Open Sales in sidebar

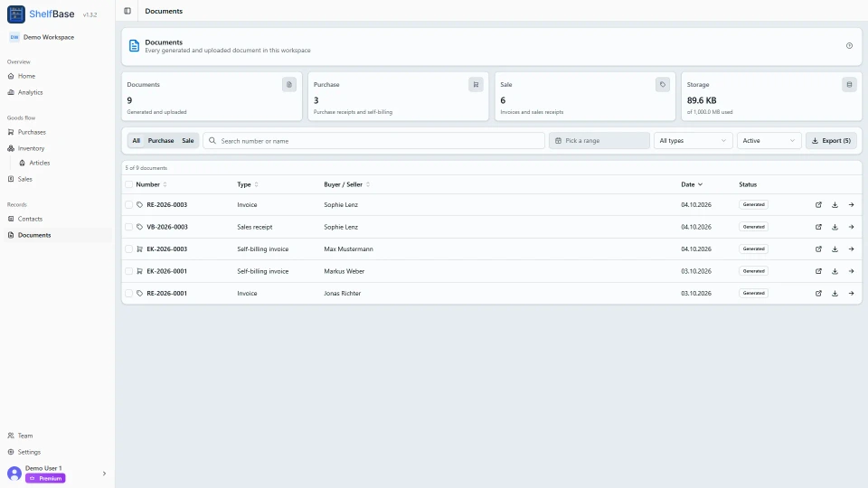(58, 179)
